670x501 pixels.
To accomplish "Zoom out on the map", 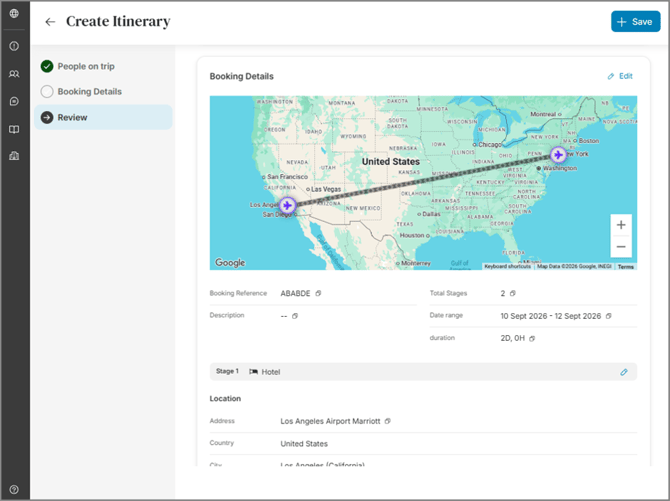I will (621, 247).
